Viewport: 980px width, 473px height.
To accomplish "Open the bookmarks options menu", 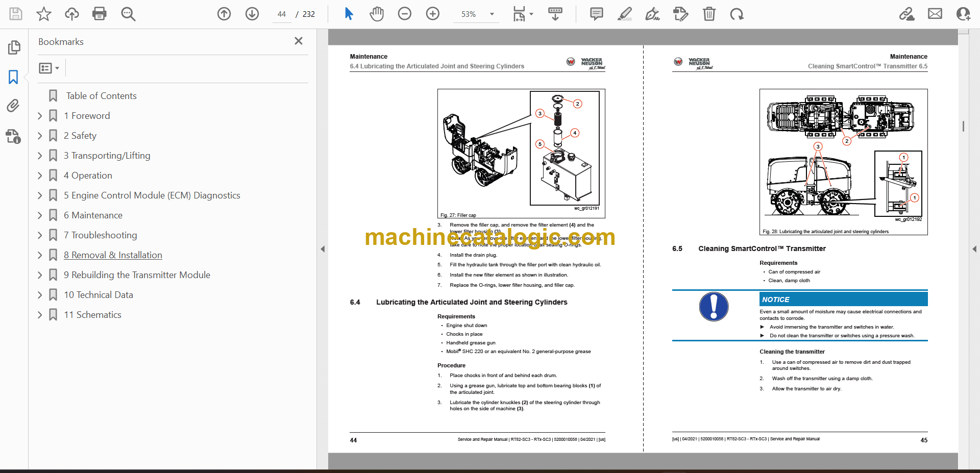I will click(49, 68).
